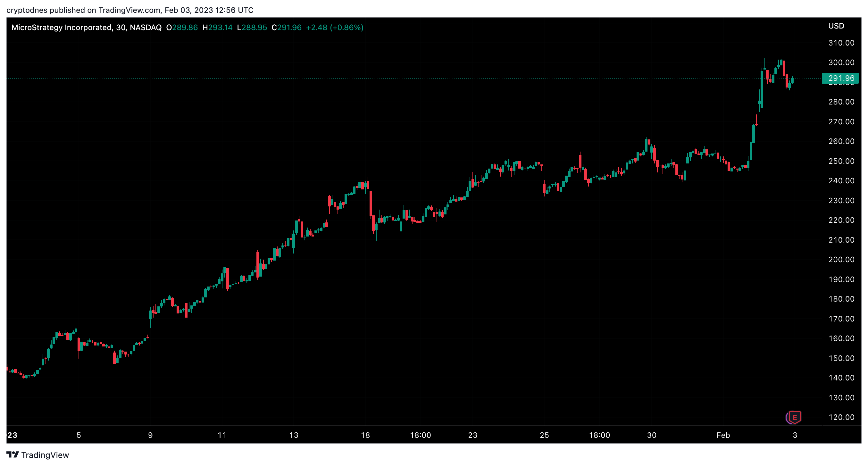
Task: Click the earnings 'E' marker icon
Action: point(794,417)
